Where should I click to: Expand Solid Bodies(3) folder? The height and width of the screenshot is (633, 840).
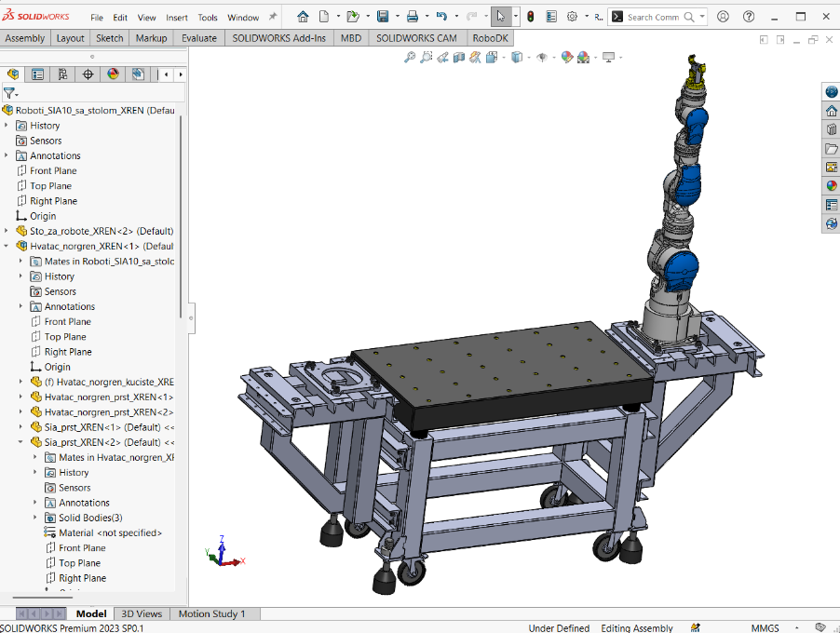35,518
